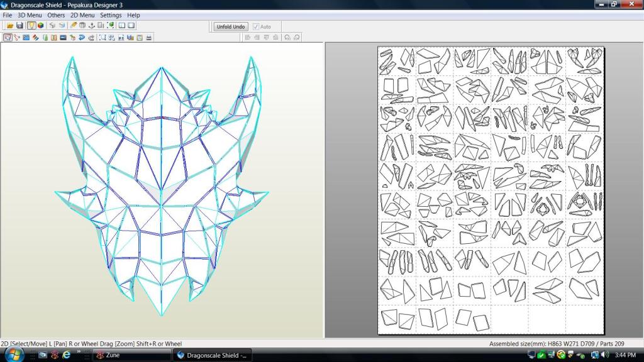Click the blue panel icon in 2D toolbar
The image size is (644, 362).
pyautogui.click(x=26, y=37)
